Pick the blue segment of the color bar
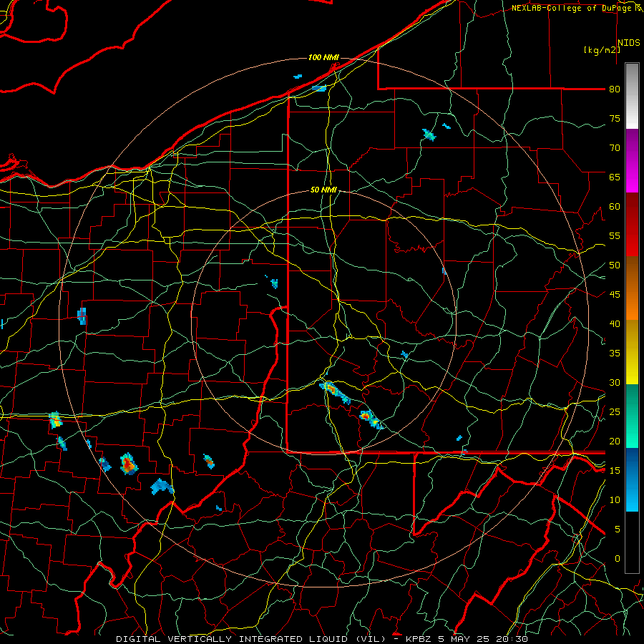Image resolution: width=644 pixels, height=644 pixels. coord(632,479)
